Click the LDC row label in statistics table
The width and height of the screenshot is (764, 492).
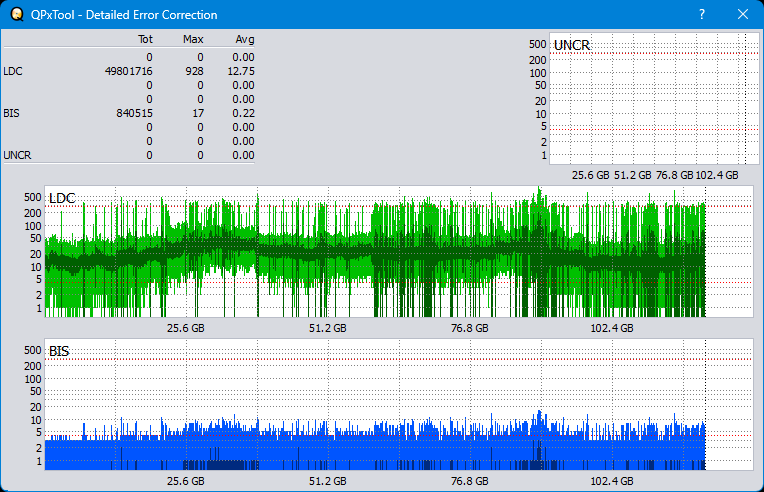(13, 71)
